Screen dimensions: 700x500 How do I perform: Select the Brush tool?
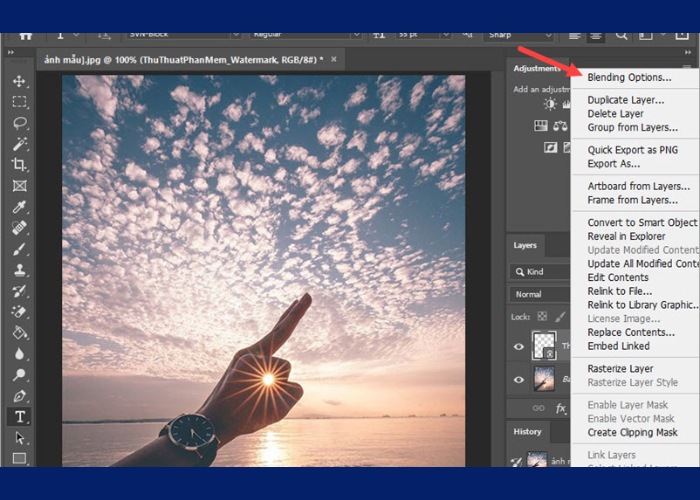[x=19, y=249]
